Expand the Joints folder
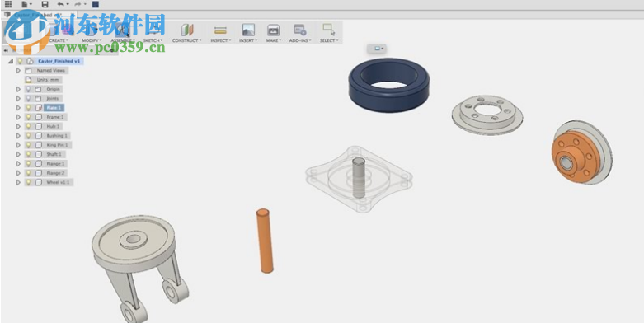The height and width of the screenshot is (323, 644). [x=18, y=99]
